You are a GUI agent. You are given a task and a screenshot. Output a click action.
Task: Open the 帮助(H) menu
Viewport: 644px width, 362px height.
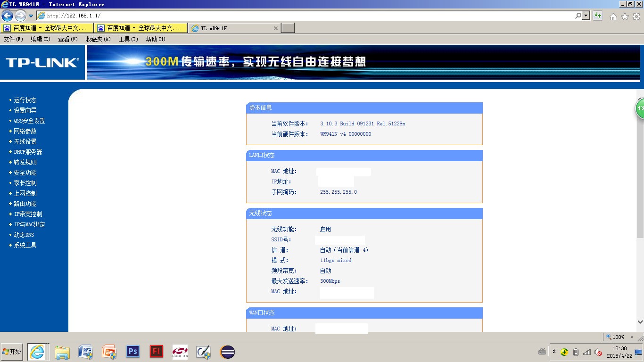(x=156, y=39)
